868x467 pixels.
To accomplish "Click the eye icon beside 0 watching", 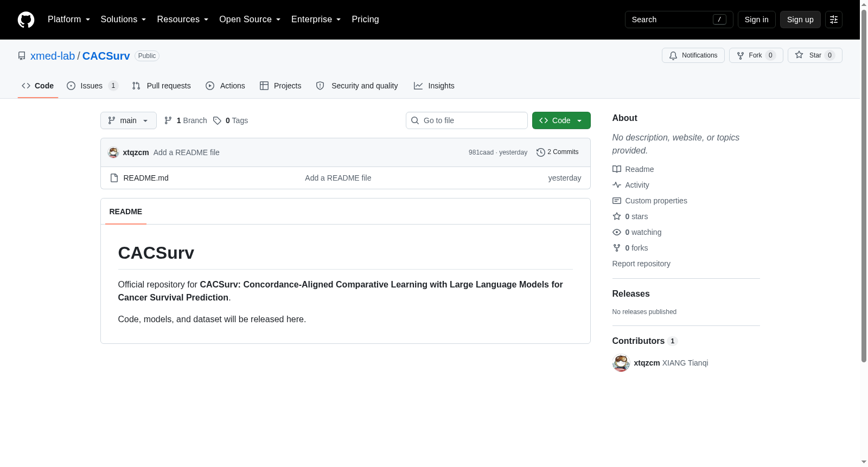I will click(617, 232).
